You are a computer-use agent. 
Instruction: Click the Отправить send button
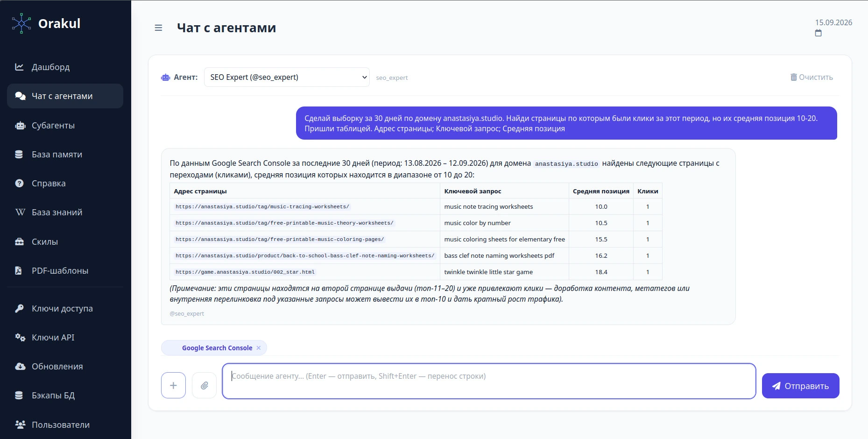800,386
